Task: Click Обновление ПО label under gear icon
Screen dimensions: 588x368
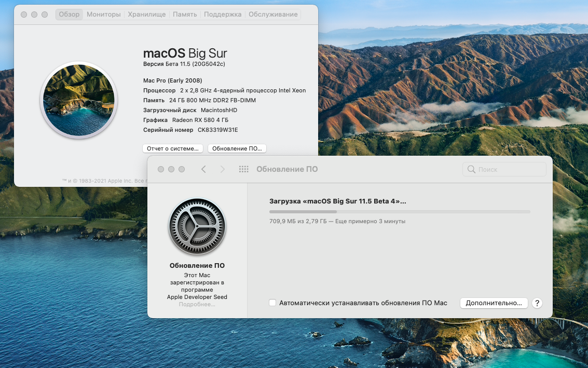Action: (197, 266)
